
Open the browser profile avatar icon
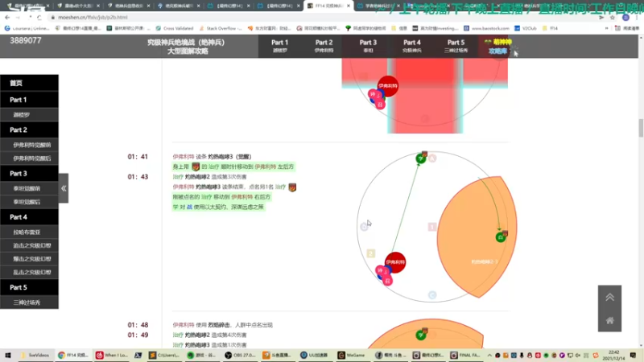point(625,17)
